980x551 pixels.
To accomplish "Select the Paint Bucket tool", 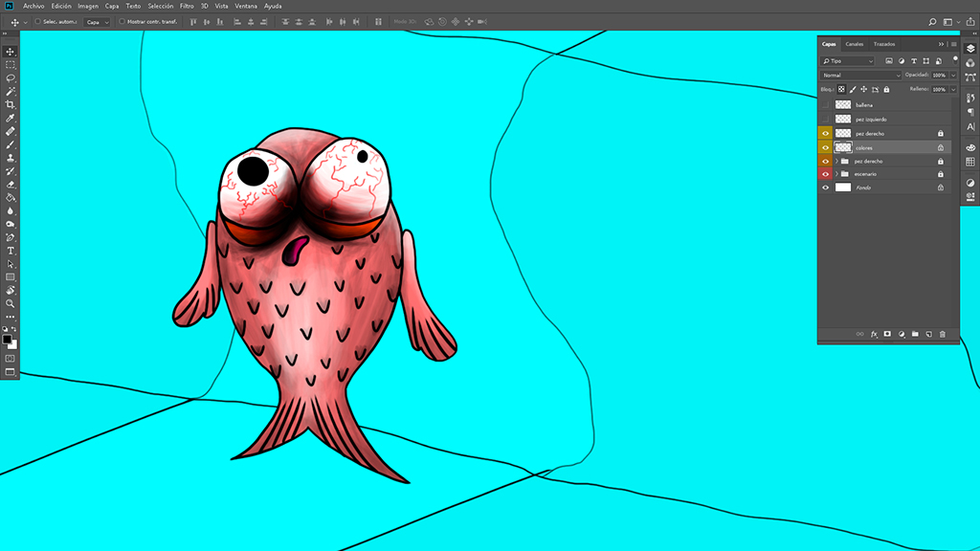I will [x=10, y=197].
